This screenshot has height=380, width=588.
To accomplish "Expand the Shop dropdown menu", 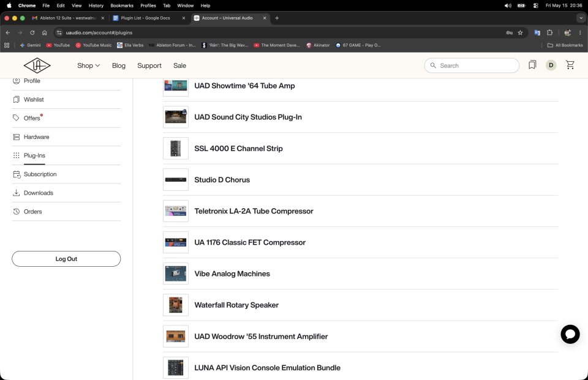I will click(88, 65).
